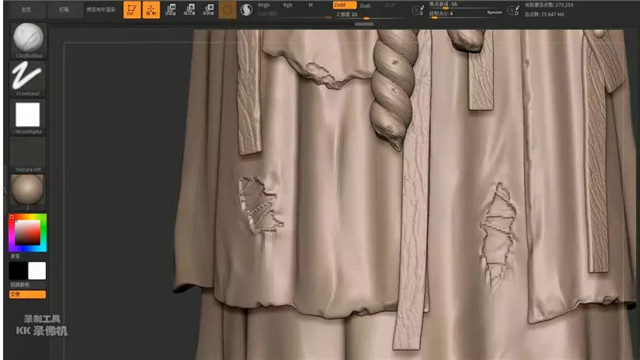Select the Scale transform icon
This screenshot has height=360, width=640.
pos(189,10)
